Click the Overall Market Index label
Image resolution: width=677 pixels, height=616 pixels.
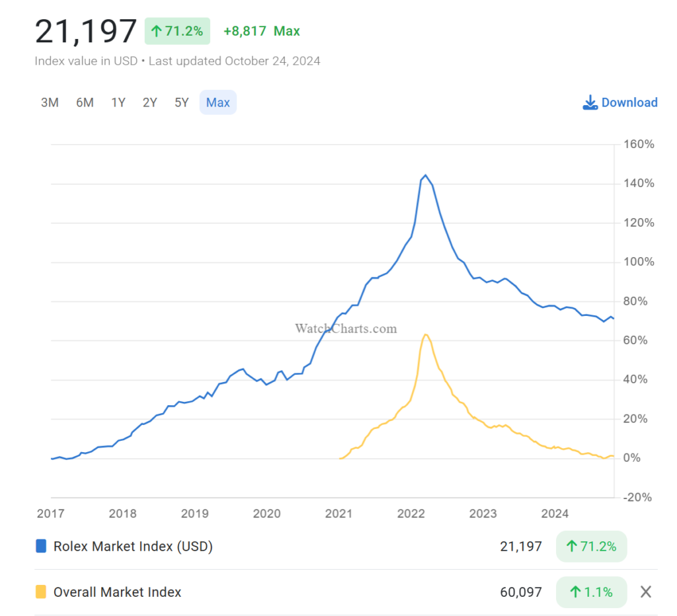[118, 592]
